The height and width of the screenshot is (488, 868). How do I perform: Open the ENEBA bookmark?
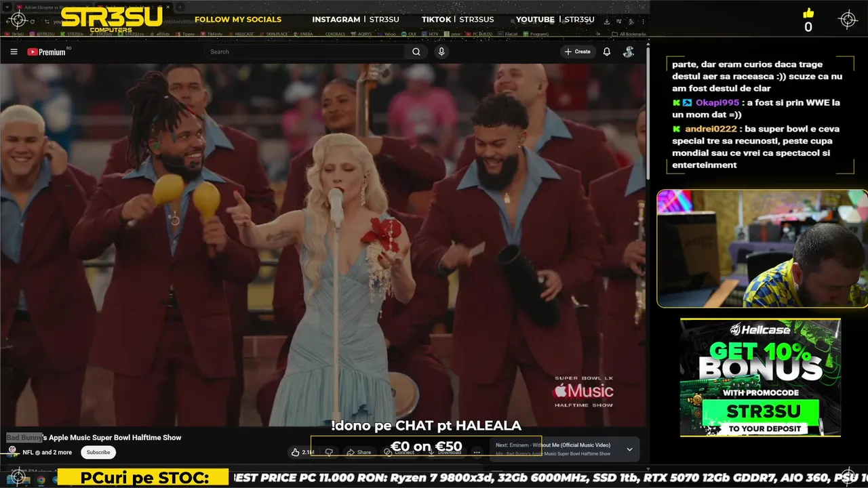(x=302, y=33)
